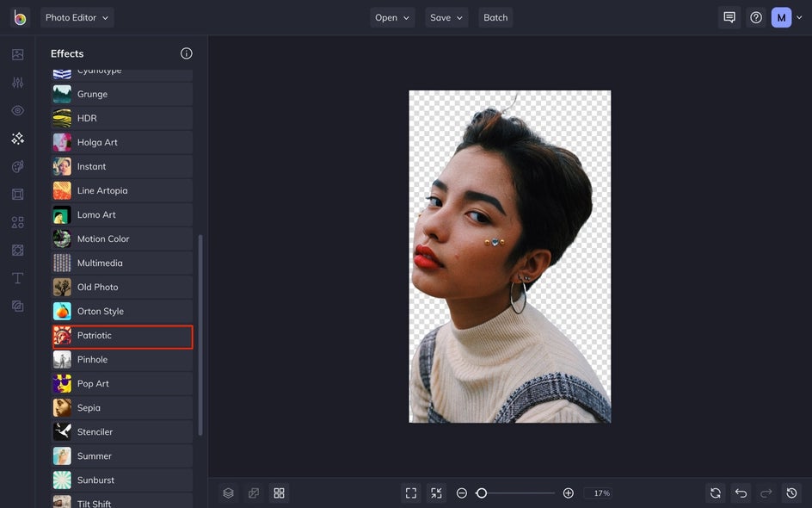Expand the account menu chevron
Viewport: 812px width, 508px height.
799,17
